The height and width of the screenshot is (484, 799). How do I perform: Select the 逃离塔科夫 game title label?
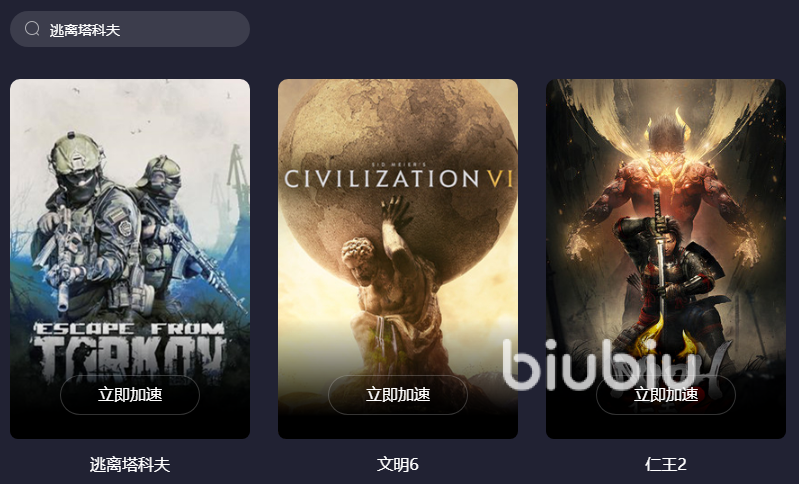130,464
